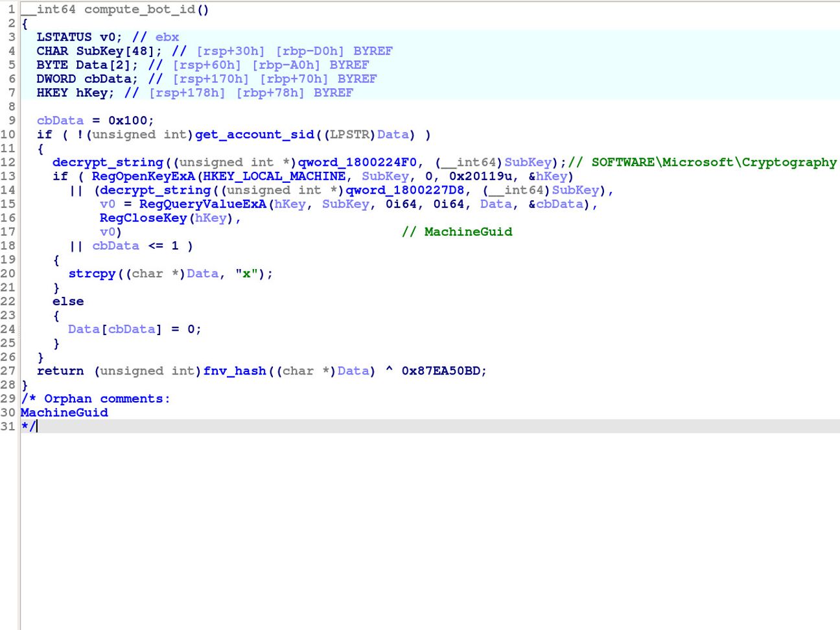Click the qword_1800227D8 global reference
840x630 pixels.
point(405,191)
